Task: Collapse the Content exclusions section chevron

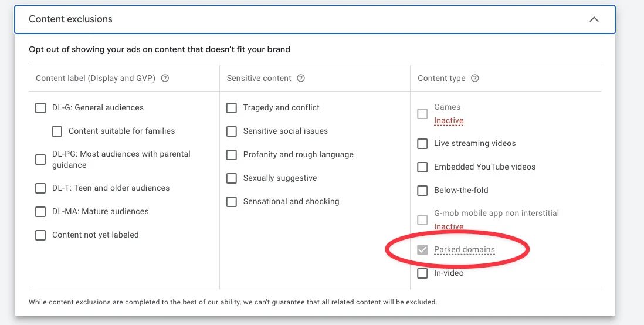Action: pos(594,19)
